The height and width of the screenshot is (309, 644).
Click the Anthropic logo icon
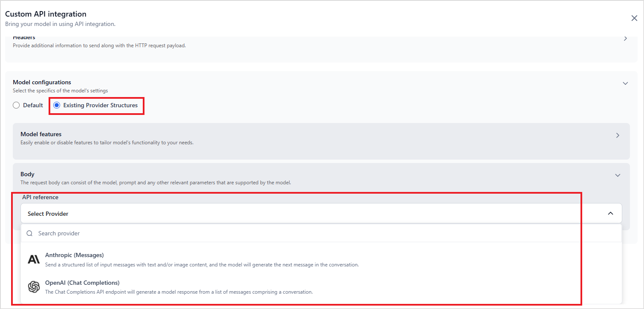(34, 259)
